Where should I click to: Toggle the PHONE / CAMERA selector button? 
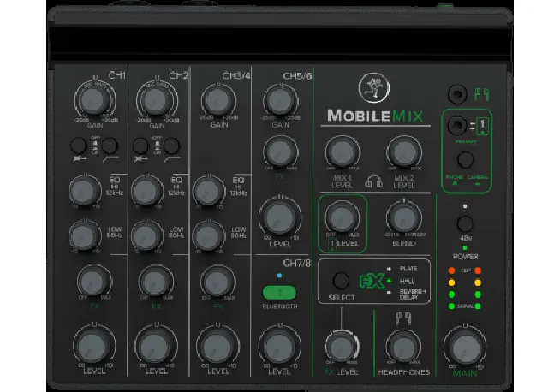[x=465, y=159]
